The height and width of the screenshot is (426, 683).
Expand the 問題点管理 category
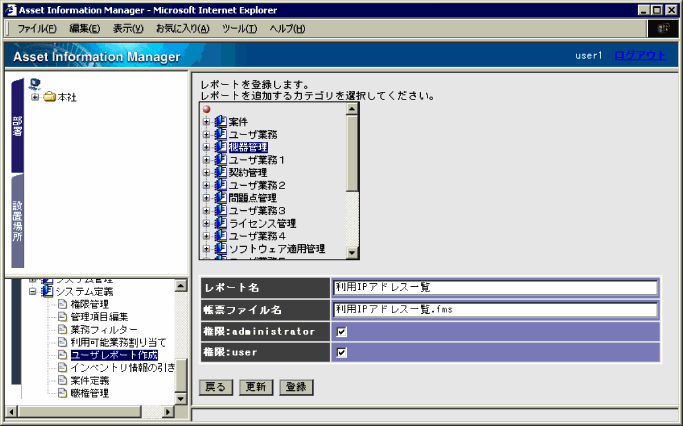coord(206,198)
